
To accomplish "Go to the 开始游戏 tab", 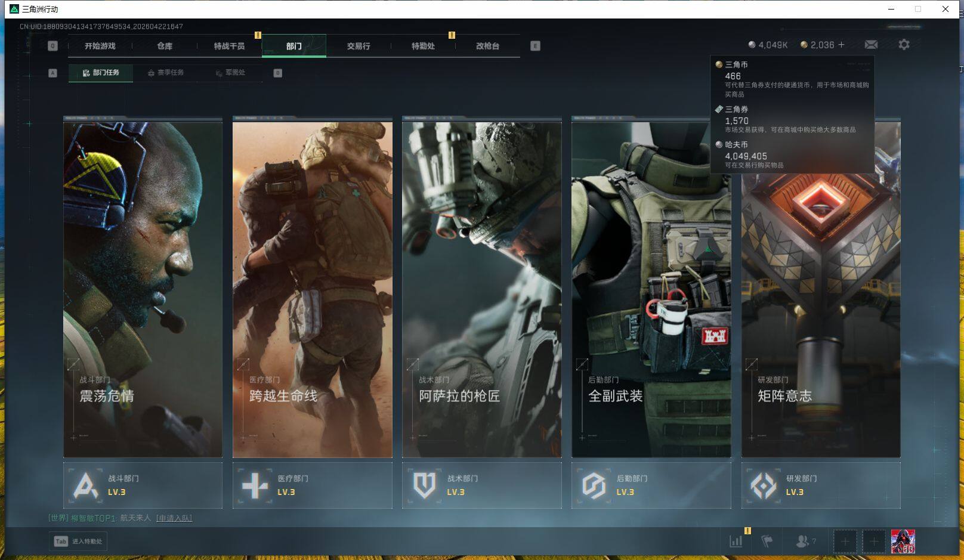I will 100,46.
